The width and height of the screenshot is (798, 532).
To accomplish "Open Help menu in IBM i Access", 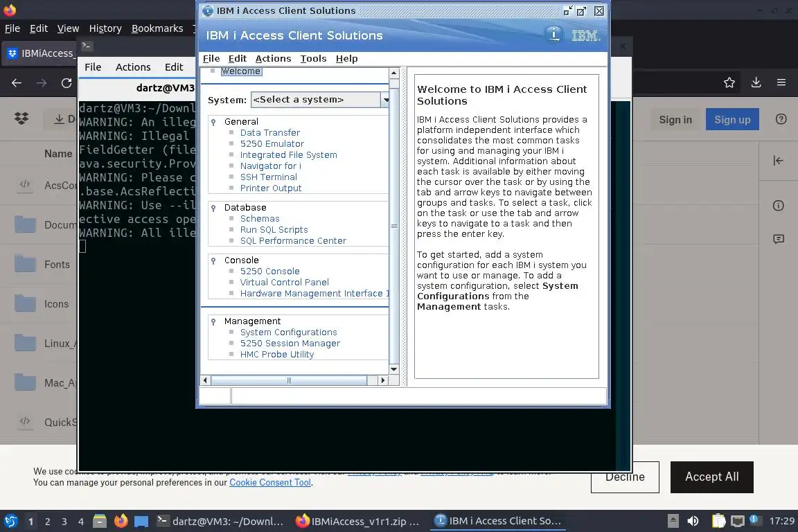I will click(x=346, y=59).
